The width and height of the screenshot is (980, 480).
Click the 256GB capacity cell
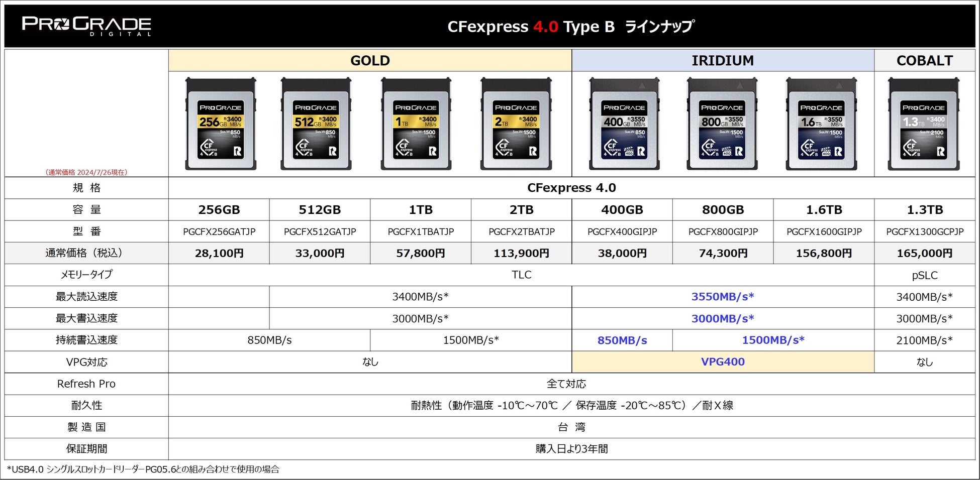coord(219,209)
